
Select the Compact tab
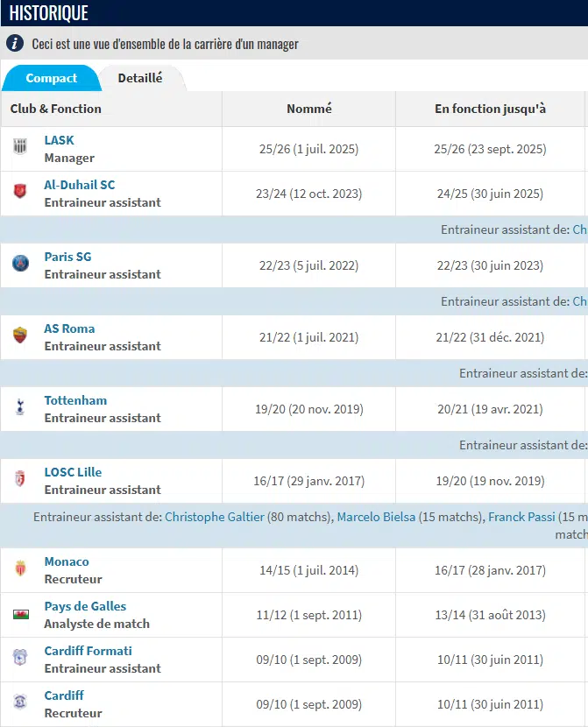click(52, 78)
